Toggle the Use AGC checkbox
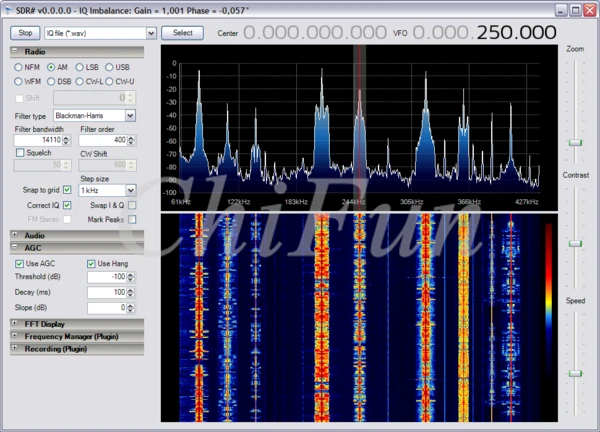The image size is (600, 432). click(x=19, y=264)
